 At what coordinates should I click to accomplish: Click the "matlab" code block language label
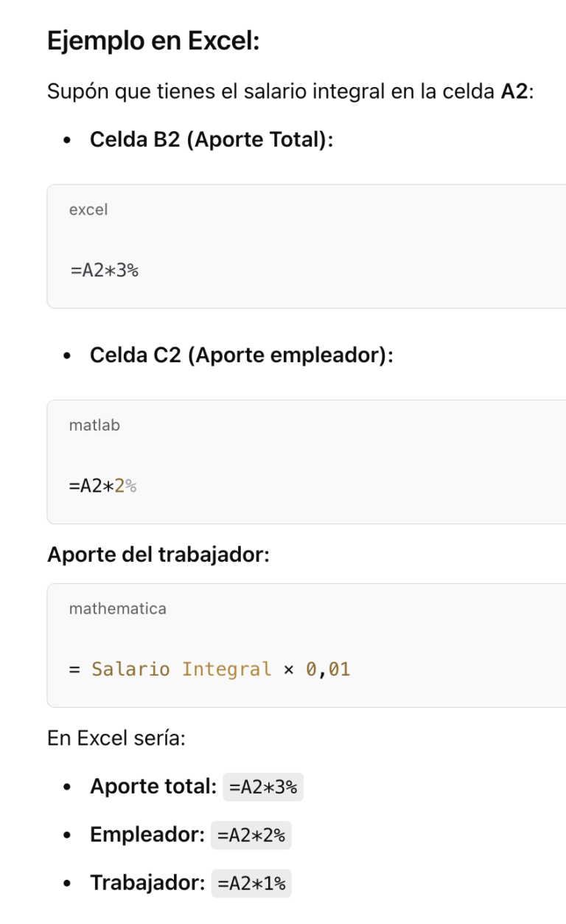pyautogui.click(x=94, y=425)
